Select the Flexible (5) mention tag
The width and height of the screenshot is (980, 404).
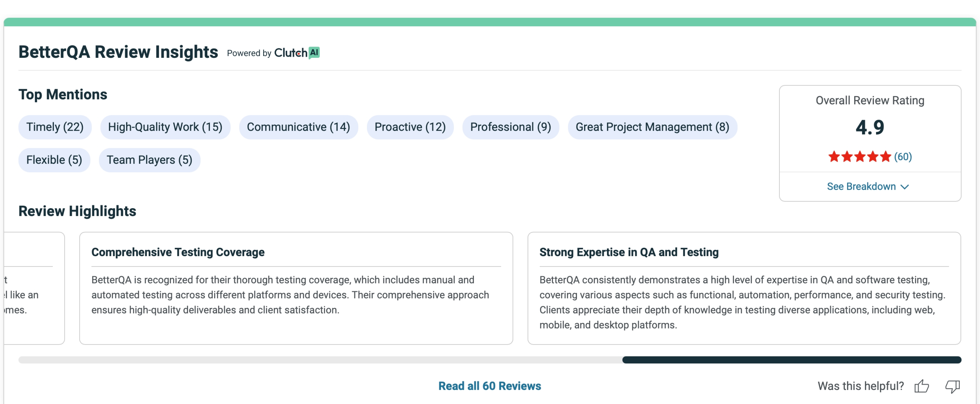[54, 160]
